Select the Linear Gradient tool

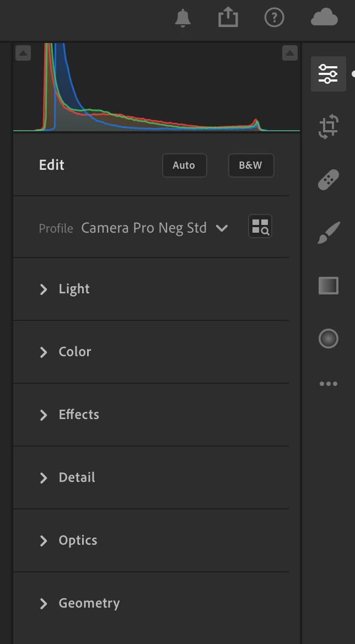click(x=328, y=286)
